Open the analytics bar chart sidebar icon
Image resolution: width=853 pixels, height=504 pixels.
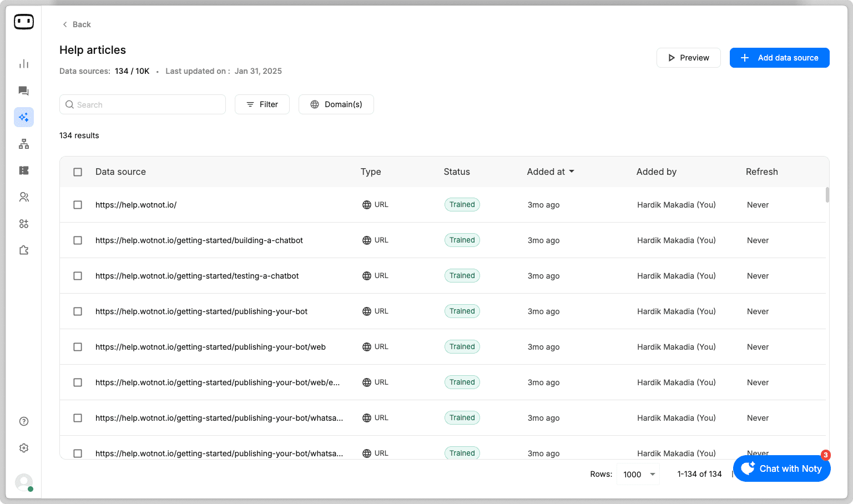(x=24, y=64)
